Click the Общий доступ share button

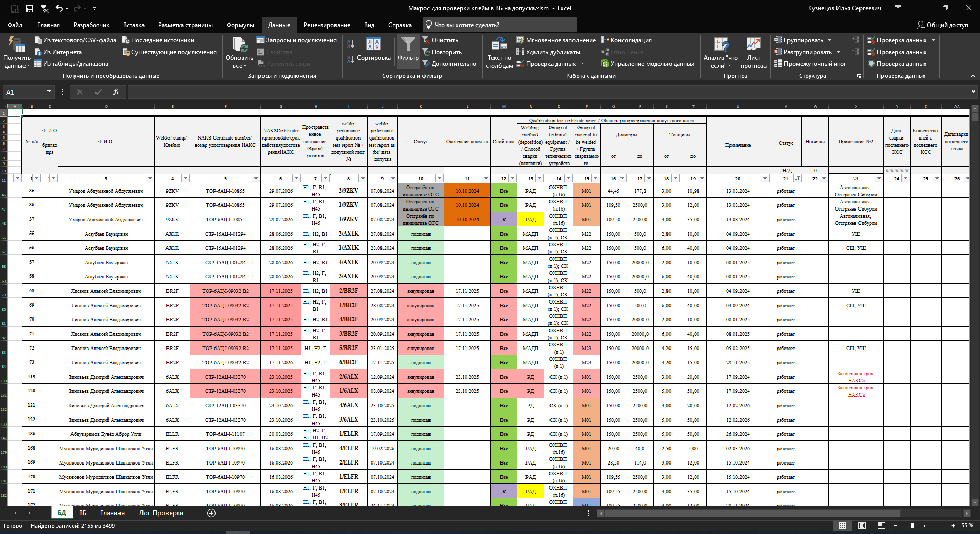(942, 25)
